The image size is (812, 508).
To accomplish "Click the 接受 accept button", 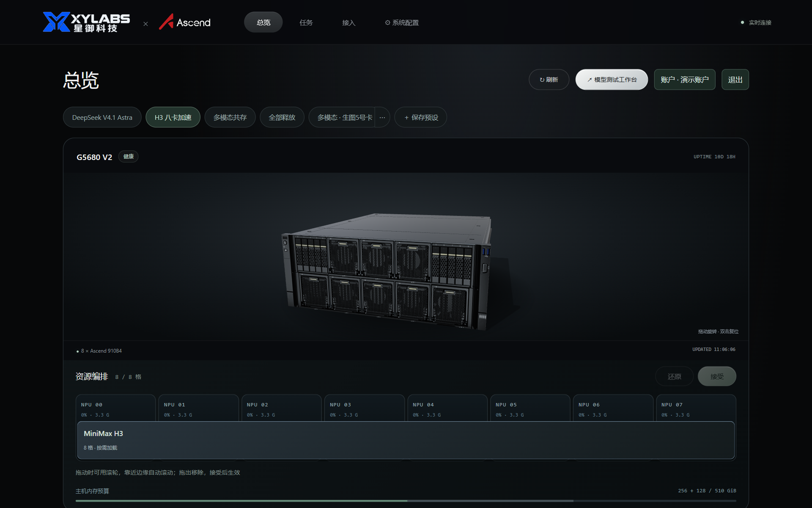I will 717,376.
